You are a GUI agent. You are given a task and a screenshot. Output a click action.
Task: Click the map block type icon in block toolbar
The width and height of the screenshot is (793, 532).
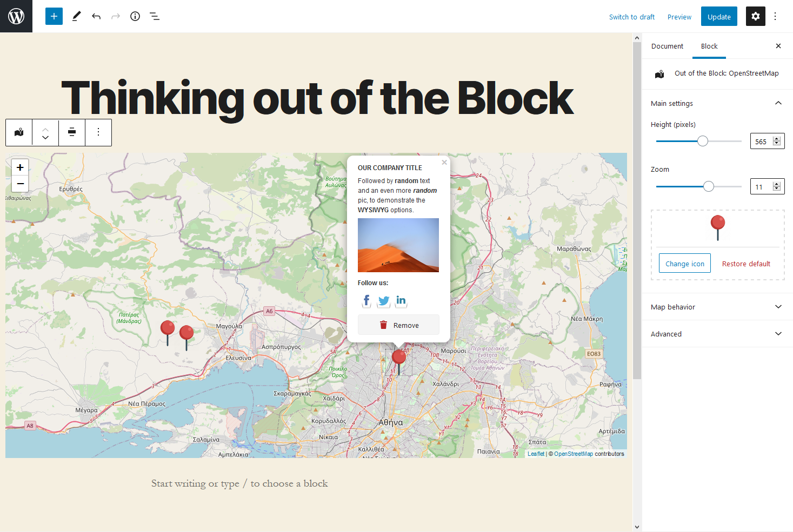coord(19,132)
